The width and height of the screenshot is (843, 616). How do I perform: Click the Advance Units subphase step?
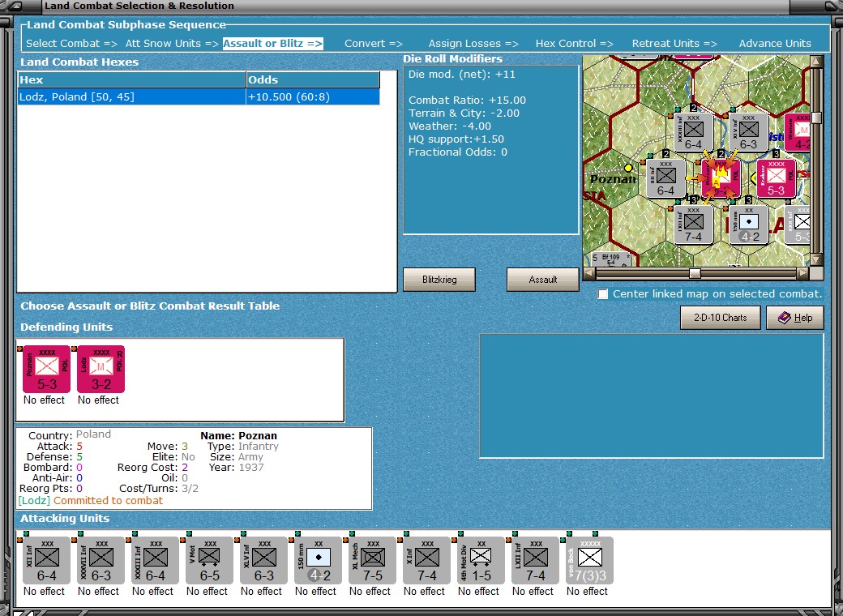point(775,44)
